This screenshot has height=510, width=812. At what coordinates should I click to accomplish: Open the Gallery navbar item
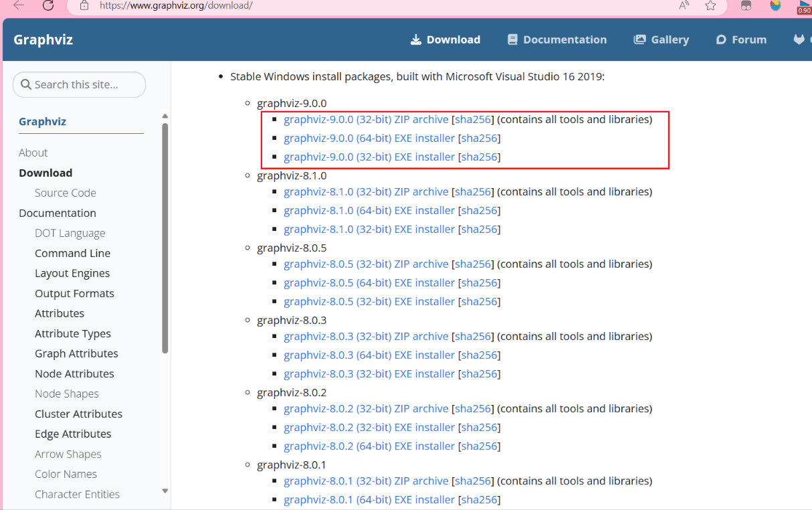click(x=662, y=39)
